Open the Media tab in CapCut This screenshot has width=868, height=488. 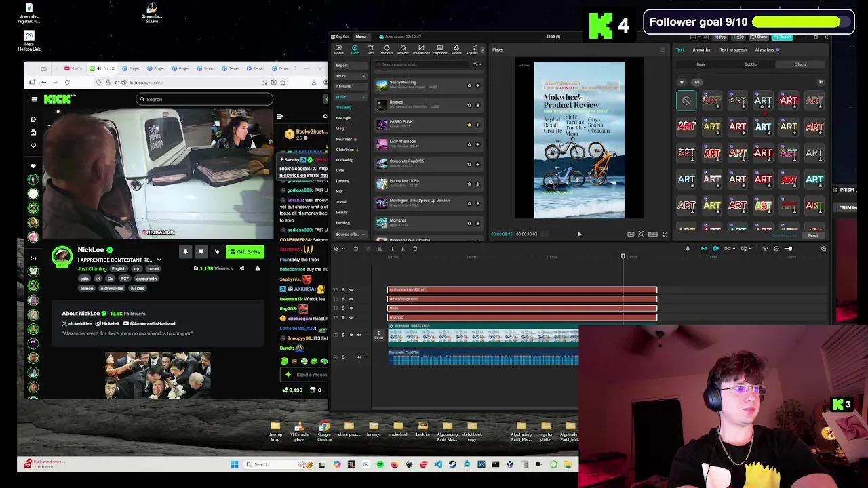point(338,50)
